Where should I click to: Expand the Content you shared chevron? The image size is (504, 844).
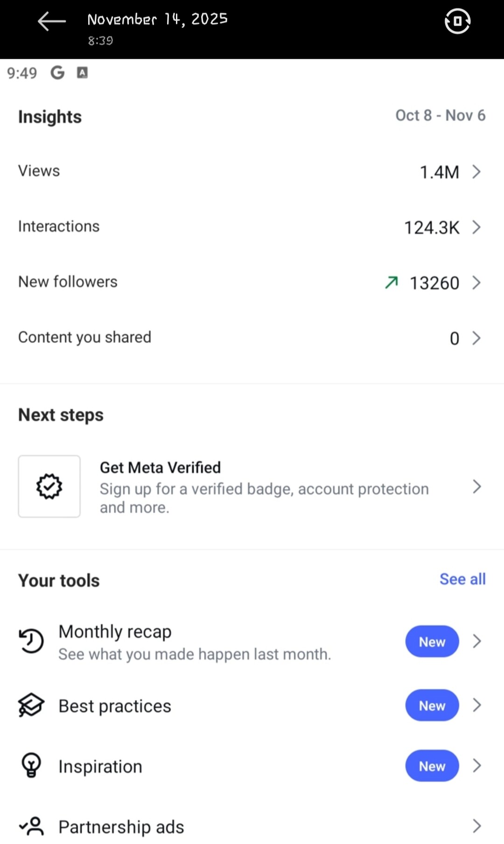476,338
